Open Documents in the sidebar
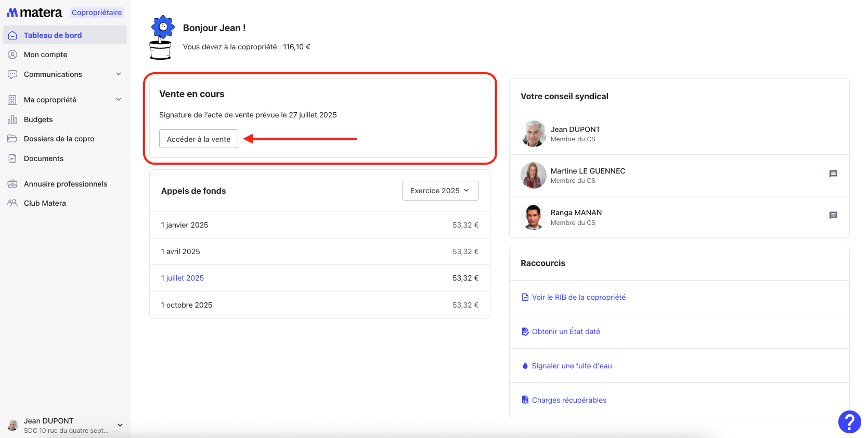Screen dimensions: 868x438 coord(44,158)
